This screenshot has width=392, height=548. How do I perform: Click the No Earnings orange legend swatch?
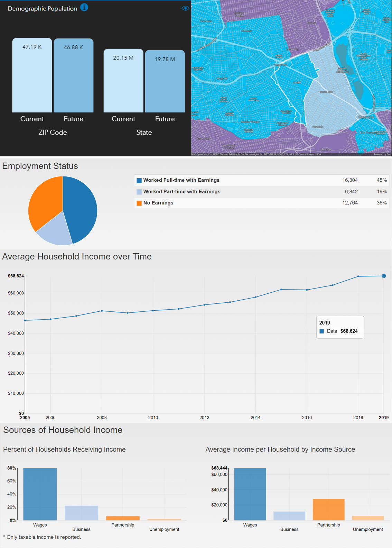point(139,203)
